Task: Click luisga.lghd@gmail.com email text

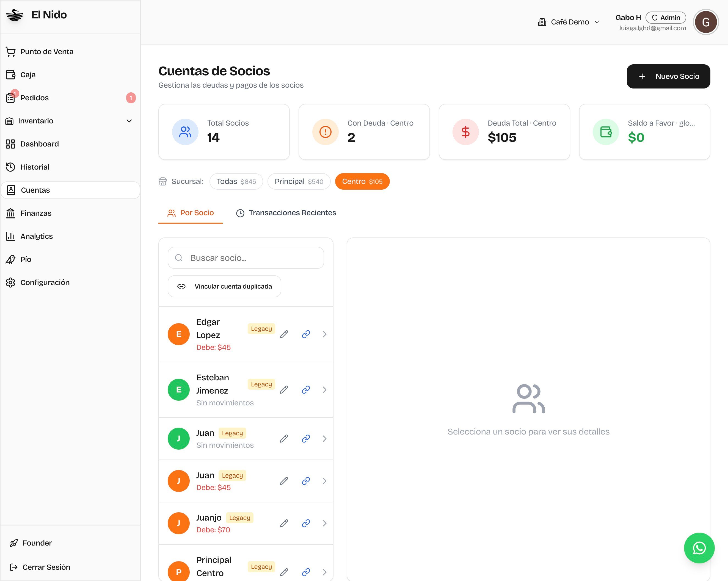Action: tap(652, 28)
